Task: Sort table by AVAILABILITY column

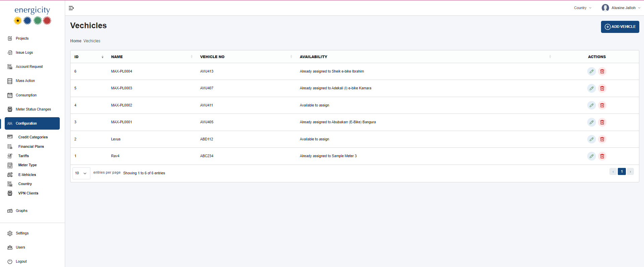Action: (425, 57)
